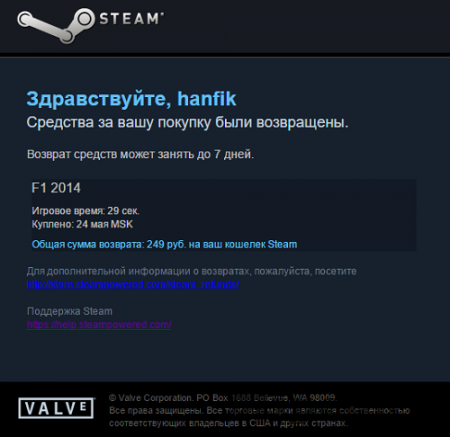
Task: Click the Поддержка Steam label
Action: click(70, 311)
